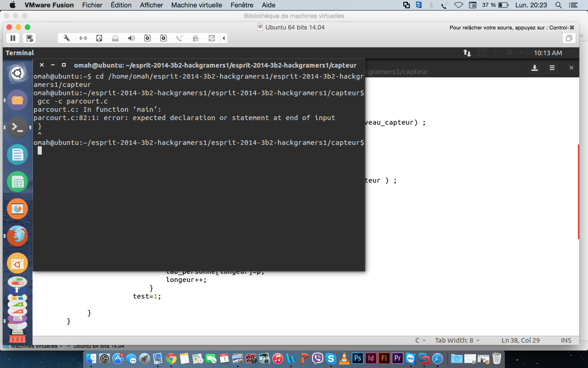Open the Tab Width: 8 dropdown
This screenshot has width=588, height=368.
pos(457,340)
